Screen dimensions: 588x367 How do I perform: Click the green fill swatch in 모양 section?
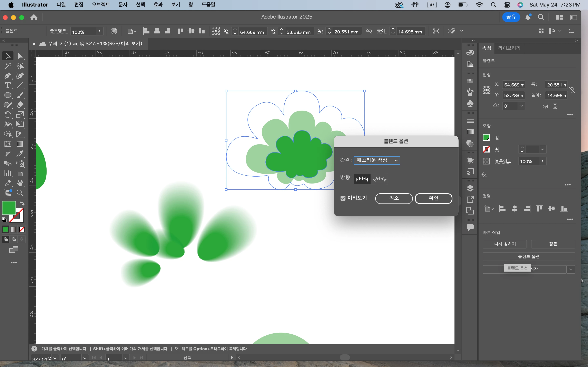(486, 138)
